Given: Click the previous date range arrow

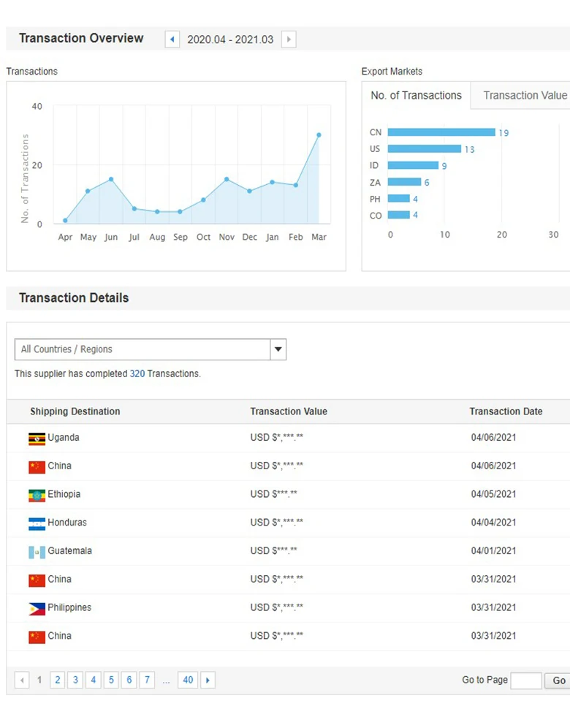Looking at the screenshot, I should tap(172, 39).
